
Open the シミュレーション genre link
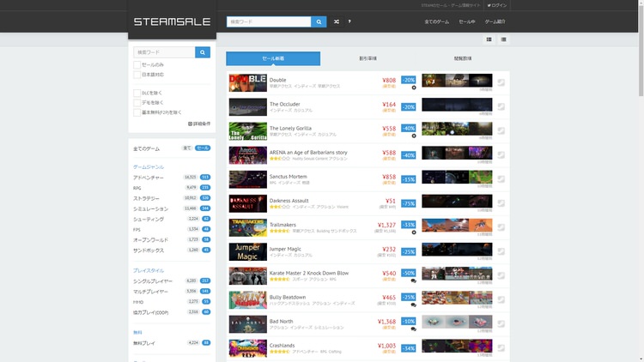coord(151,209)
